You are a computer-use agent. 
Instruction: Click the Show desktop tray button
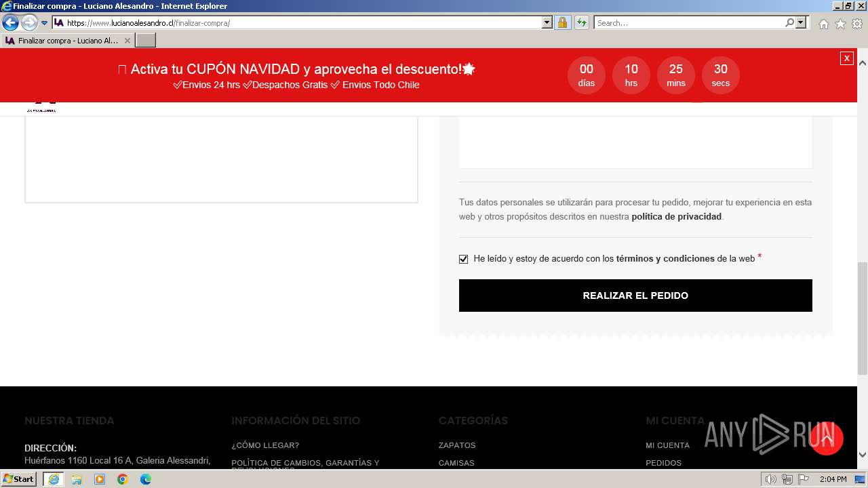pyautogui.click(x=861, y=479)
